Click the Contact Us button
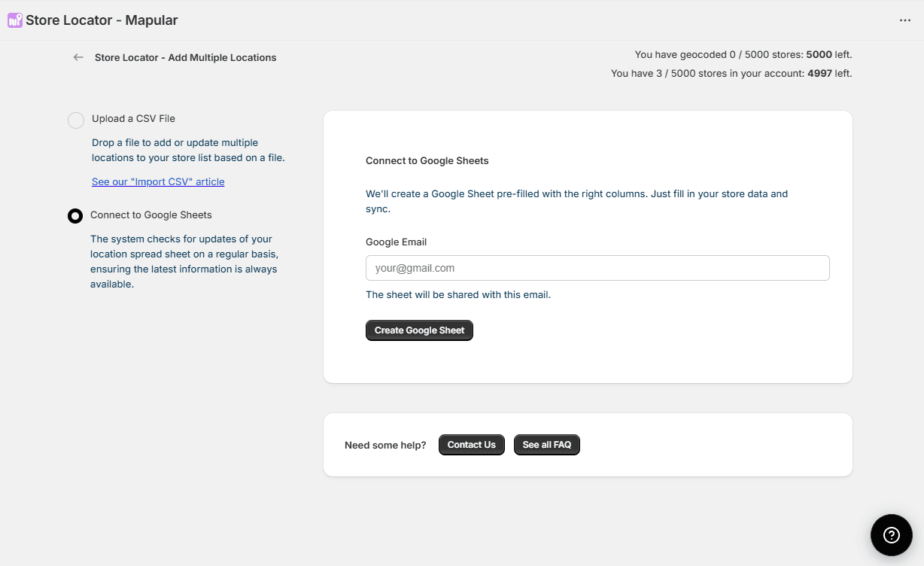This screenshot has width=924, height=566. [471, 445]
